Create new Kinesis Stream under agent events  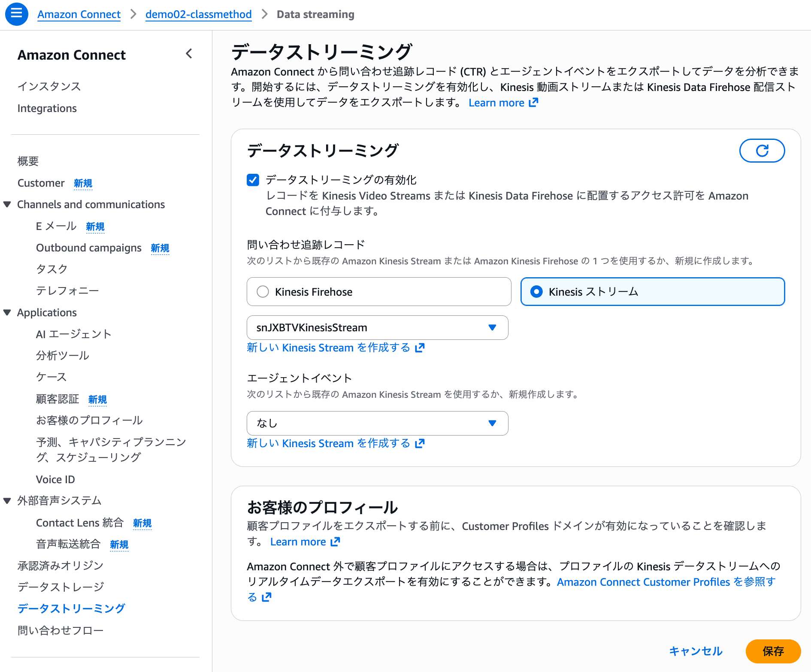point(336,443)
